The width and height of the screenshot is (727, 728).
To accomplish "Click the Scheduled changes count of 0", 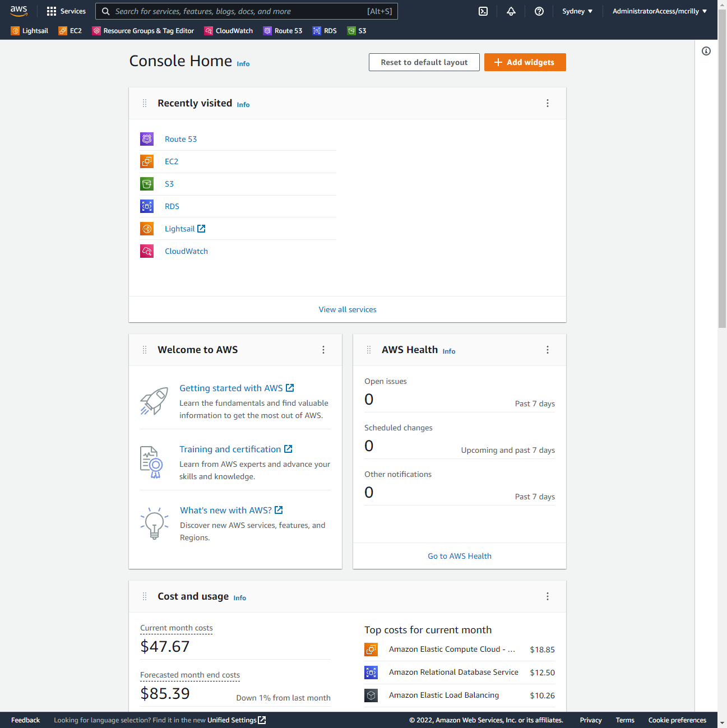I will (369, 446).
